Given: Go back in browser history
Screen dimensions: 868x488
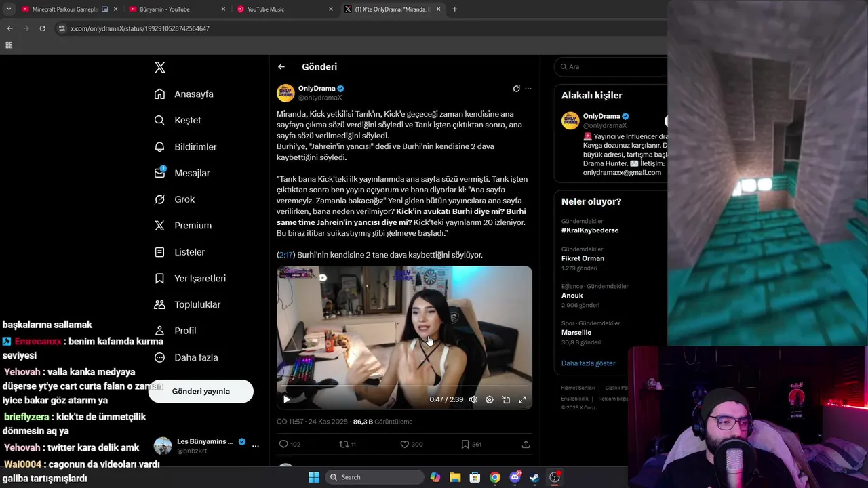Looking at the screenshot, I should click(9, 28).
